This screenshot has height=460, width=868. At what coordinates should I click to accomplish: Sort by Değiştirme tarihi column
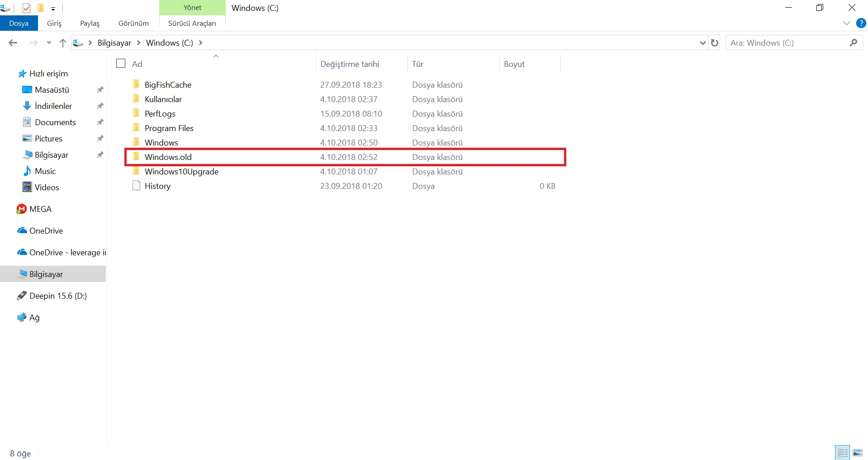[x=350, y=64]
